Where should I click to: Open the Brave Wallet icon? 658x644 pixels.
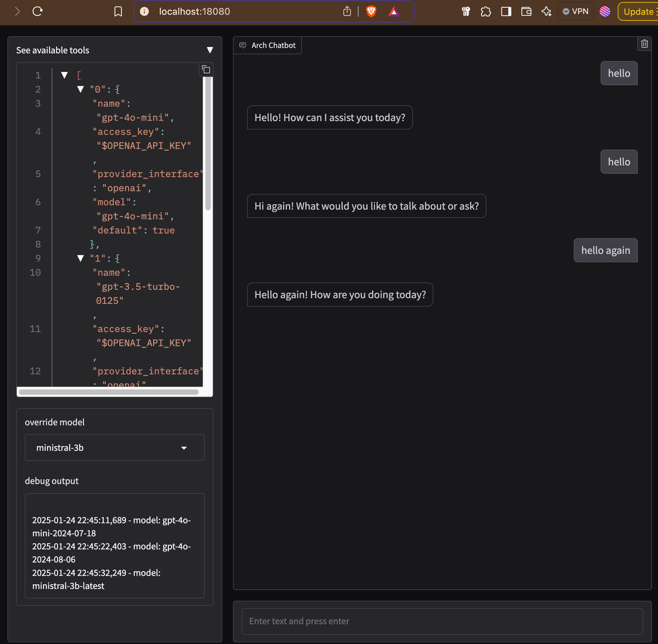coord(526,11)
